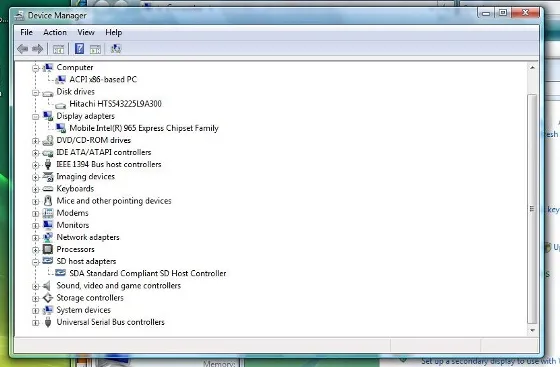This screenshot has width=560, height=367.
Task: Click the Display adapters category icon
Action: click(48, 116)
